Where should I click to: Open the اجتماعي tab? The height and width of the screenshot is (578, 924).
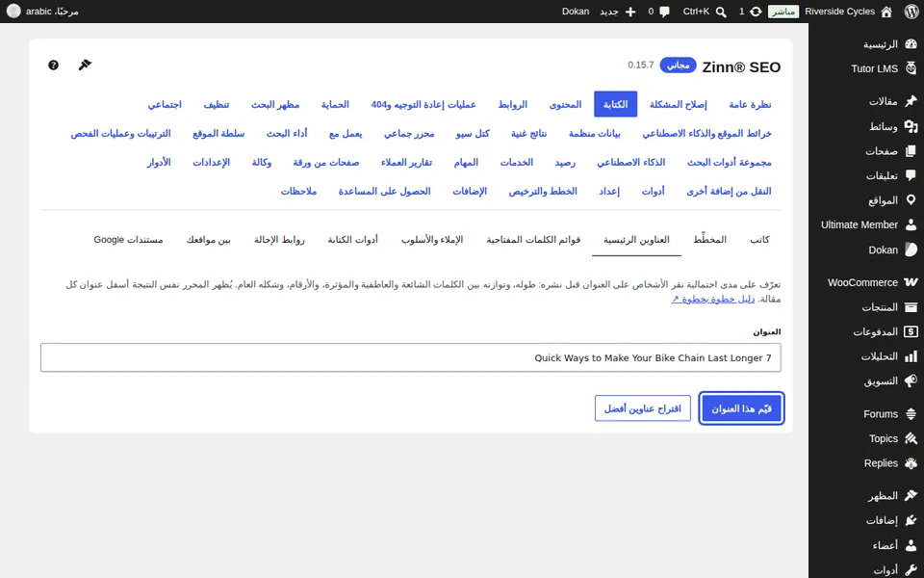165,104
